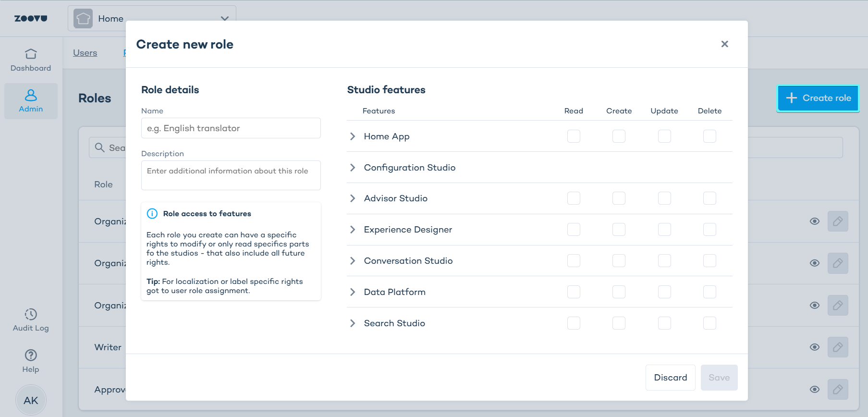Check Delete for Search Studio
The height and width of the screenshot is (417, 868).
coord(709,323)
